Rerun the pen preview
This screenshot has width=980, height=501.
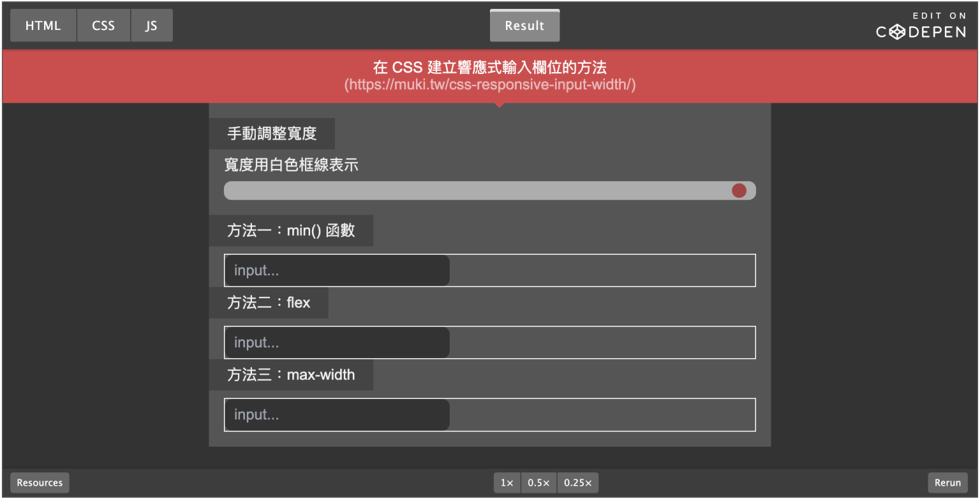947,483
